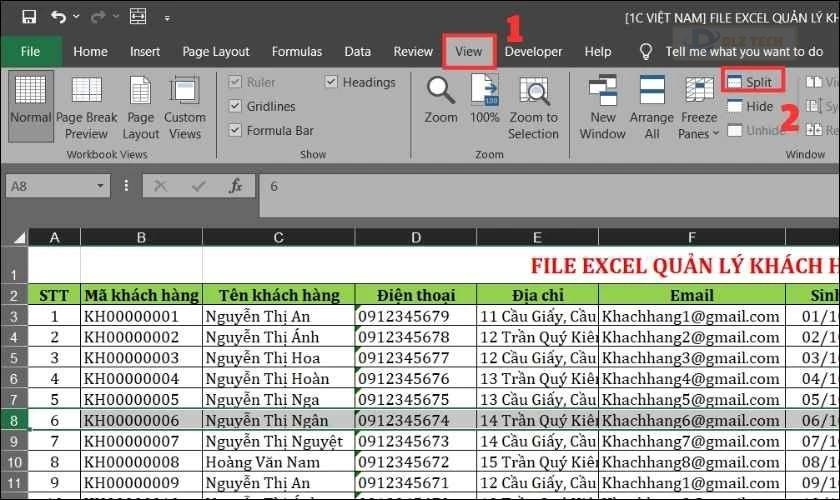Click cell Khachhang7@gmail.com

692,441
